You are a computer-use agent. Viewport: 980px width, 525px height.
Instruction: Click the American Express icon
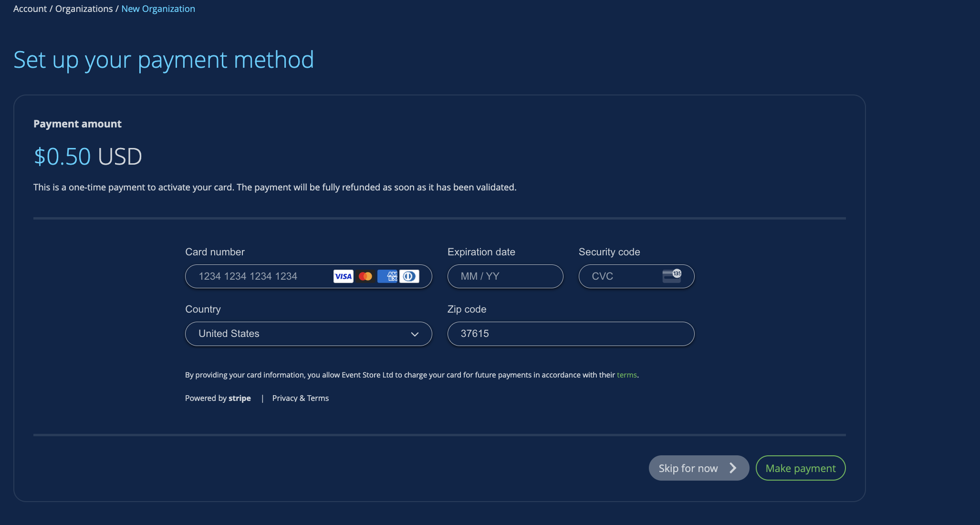(387, 275)
